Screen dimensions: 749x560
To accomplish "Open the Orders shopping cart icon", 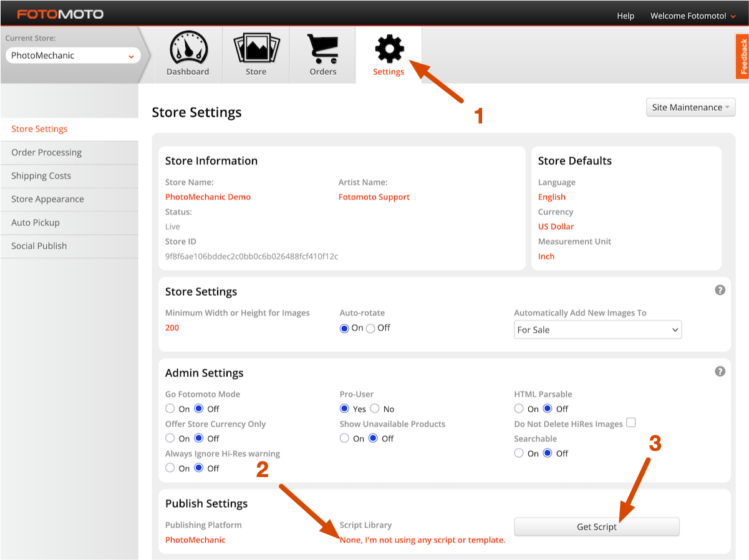I will 322,49.
